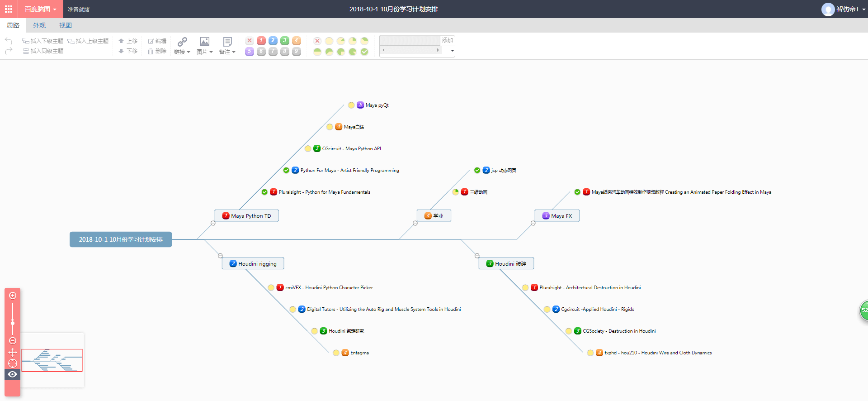Switch to the 思路 tab

click(13, 25)
